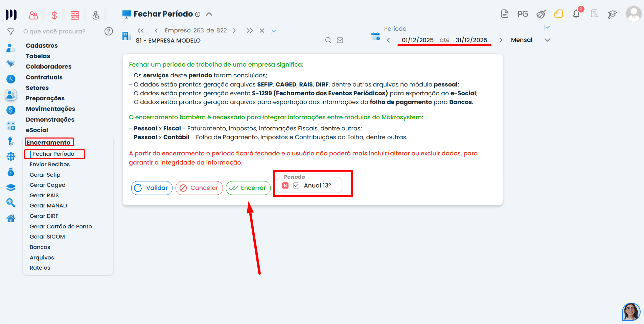644x324 pixels.
Task: Open the red calculator module icon
Action: click(75, 15)
